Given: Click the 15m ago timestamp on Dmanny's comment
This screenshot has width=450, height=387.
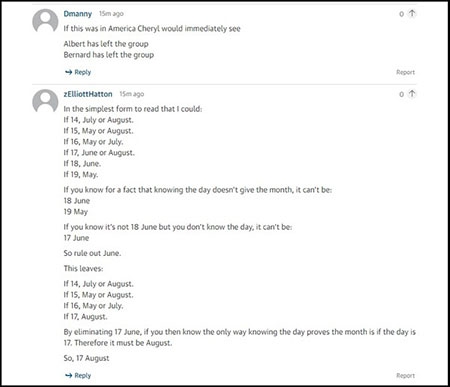Looking at the screenshot, I should (x=111, y=14).
